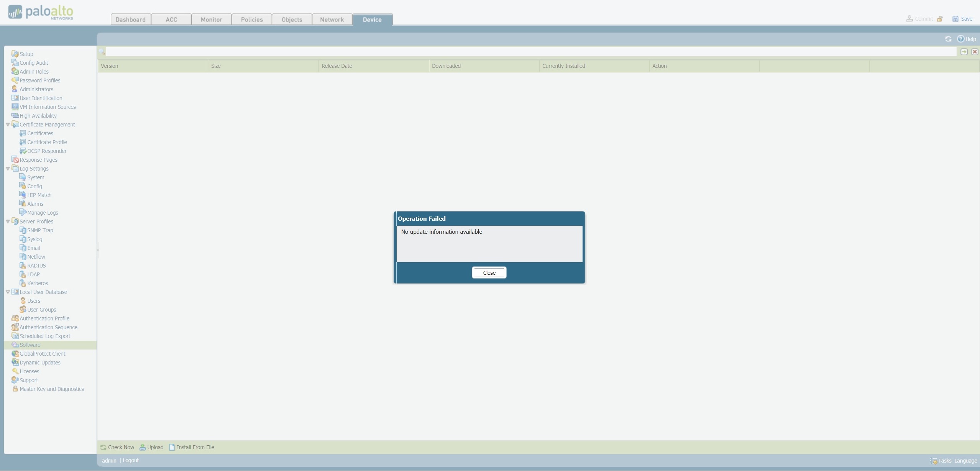The image size is (980, 471).
Task: Switch to the Monitor tab
Action: [x=211, y=19]
